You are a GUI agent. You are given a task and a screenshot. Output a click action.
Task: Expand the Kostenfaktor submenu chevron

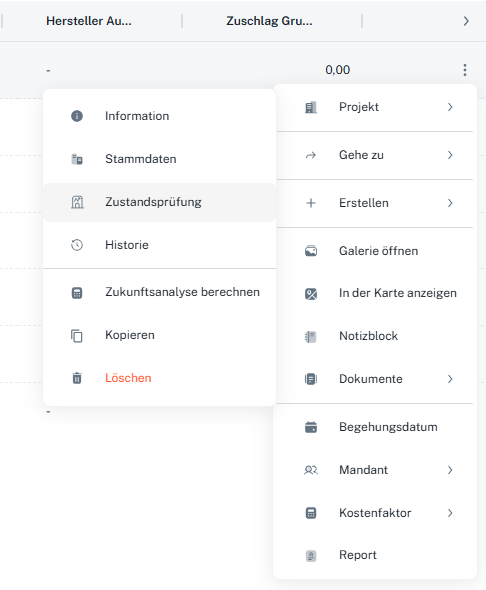click(x=450, y=513)
